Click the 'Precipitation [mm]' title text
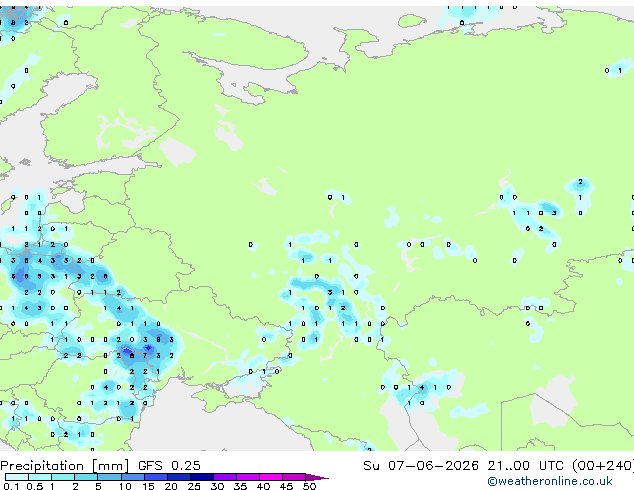 click(64, 466)
